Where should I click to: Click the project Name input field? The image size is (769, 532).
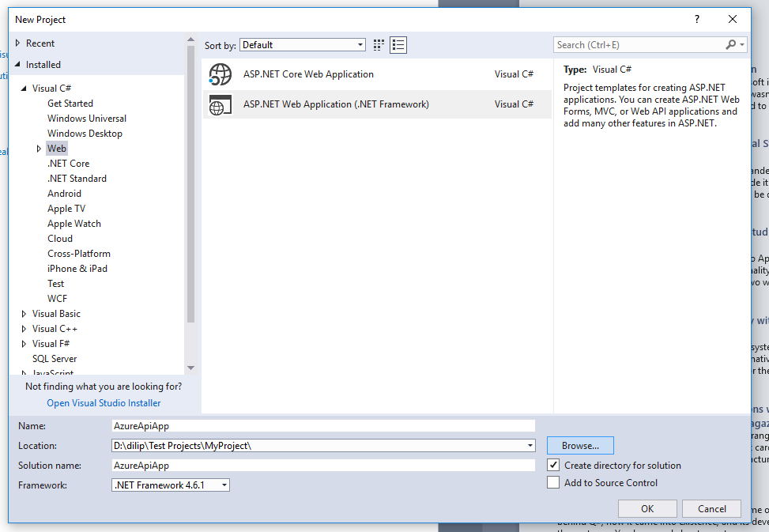coord(323,426)
